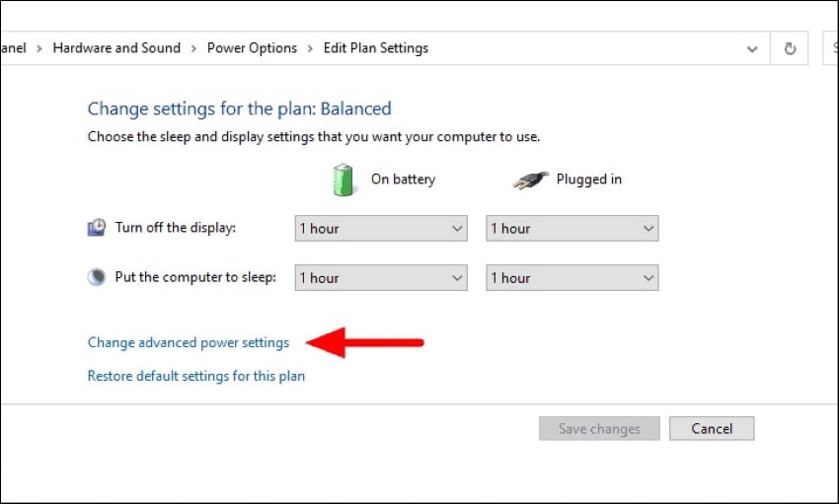Select Edit Plan Settings breadcrumb
Screen dimensions: 839x504
(376, 48)
